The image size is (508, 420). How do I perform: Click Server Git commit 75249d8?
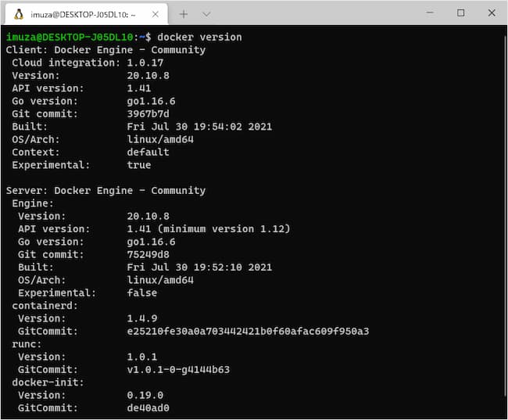pos(148,255)
